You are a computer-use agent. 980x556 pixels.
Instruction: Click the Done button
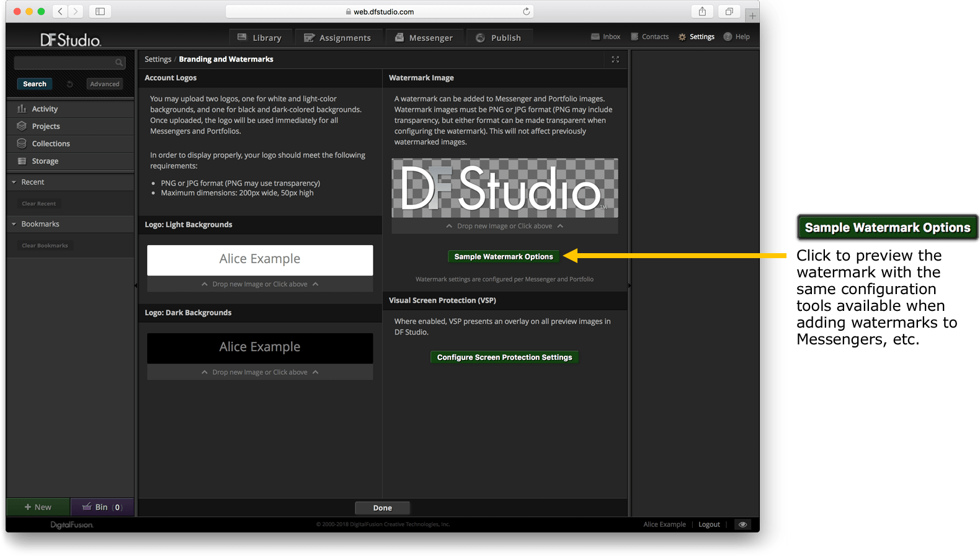[383, 508]
